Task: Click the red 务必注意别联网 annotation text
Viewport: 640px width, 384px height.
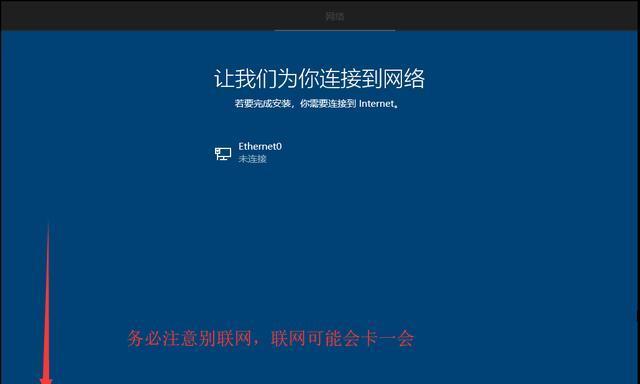Action: (x=189, y=339)
